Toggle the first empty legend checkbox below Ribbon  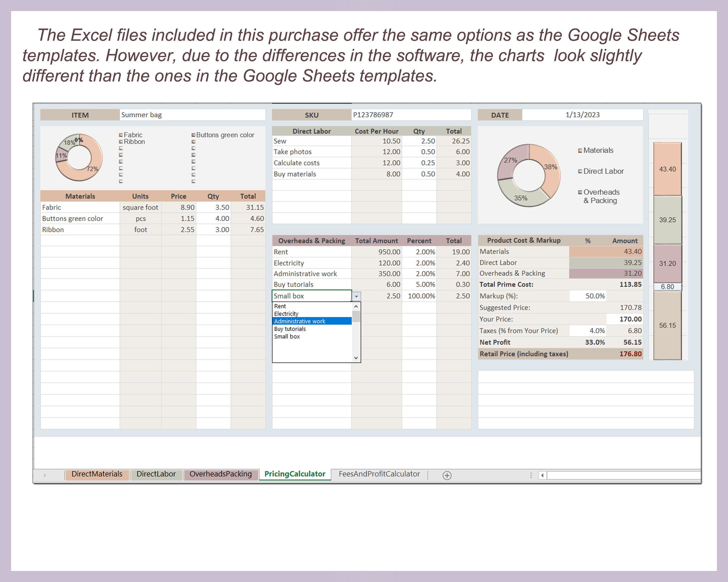click(x=120, y=148)
